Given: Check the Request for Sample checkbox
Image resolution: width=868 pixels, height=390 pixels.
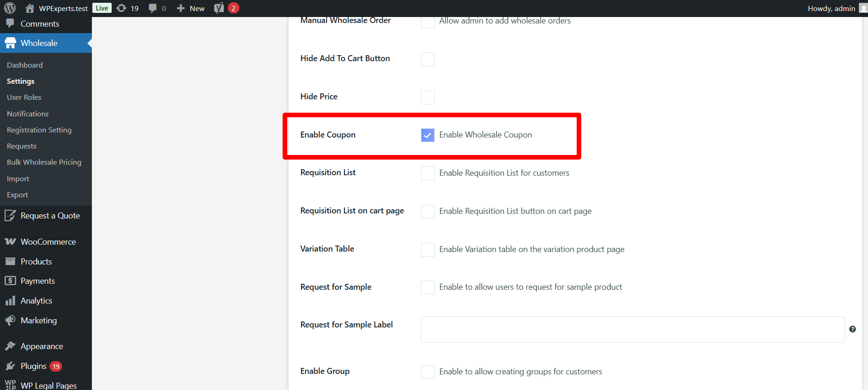Looking at the screenshot, I should pyautogui.click(x=428, y=287).
